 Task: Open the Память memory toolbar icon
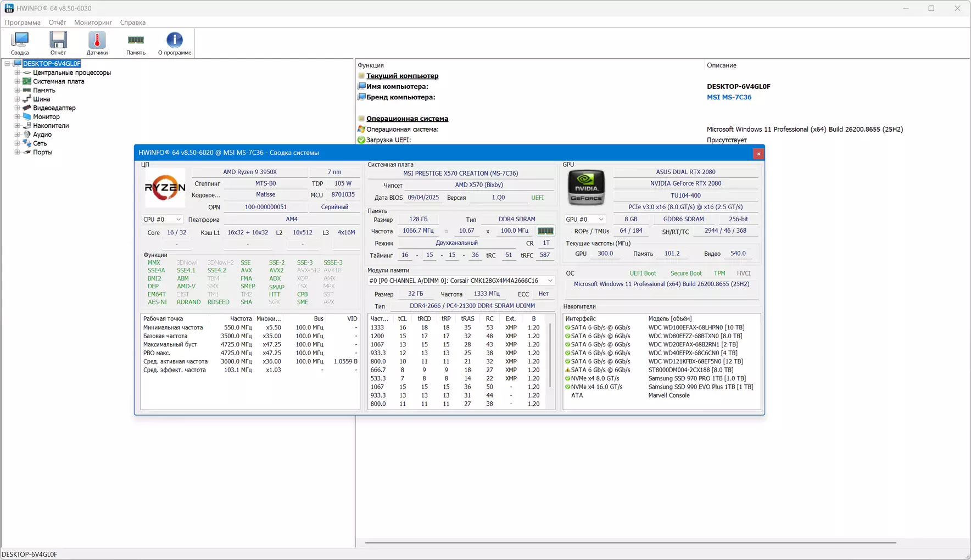pyautogui.click(x=136, y=43)
